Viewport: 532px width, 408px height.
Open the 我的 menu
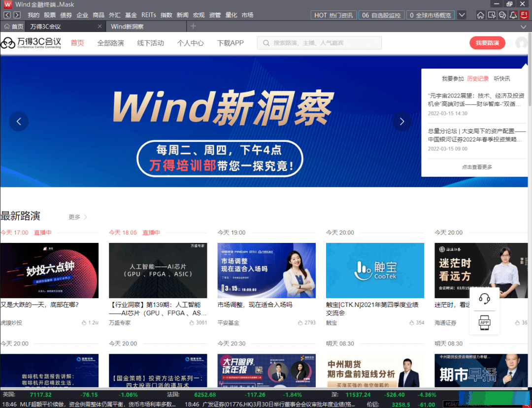(x=33, y=15)
